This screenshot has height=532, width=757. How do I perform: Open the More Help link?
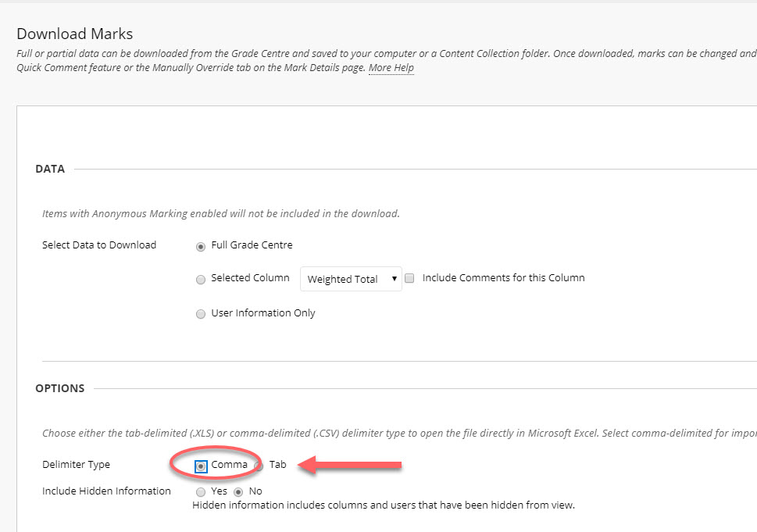(x=391, y=68)
